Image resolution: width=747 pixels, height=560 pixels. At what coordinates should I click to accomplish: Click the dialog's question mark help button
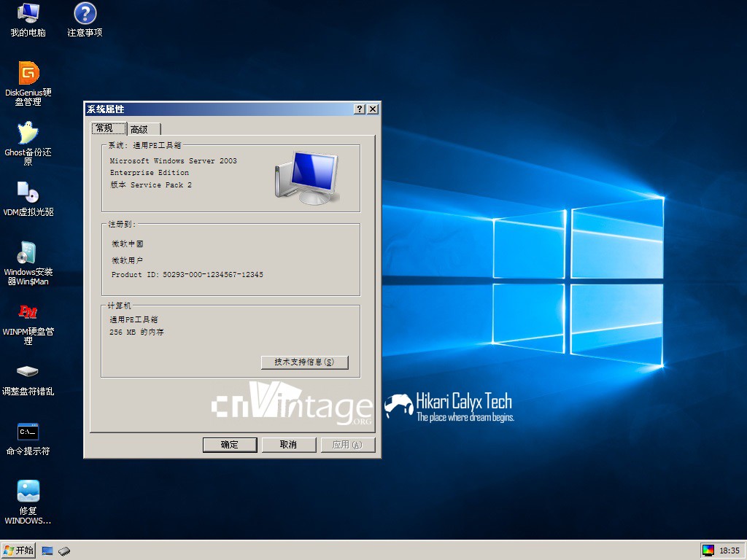click(360, 109)
